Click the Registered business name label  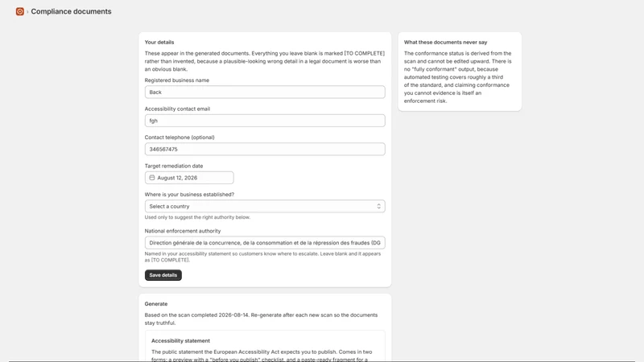click(x=177, y=80)
